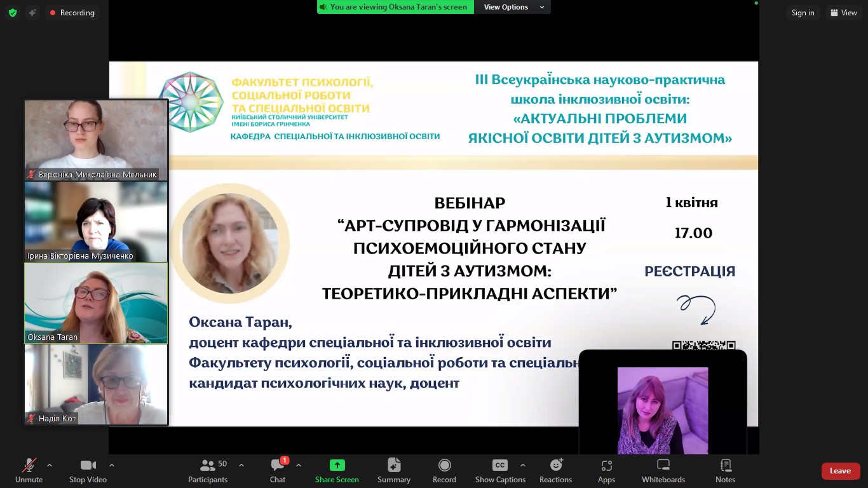
Task: Stop Video using the camera icon
Action: 88,466
